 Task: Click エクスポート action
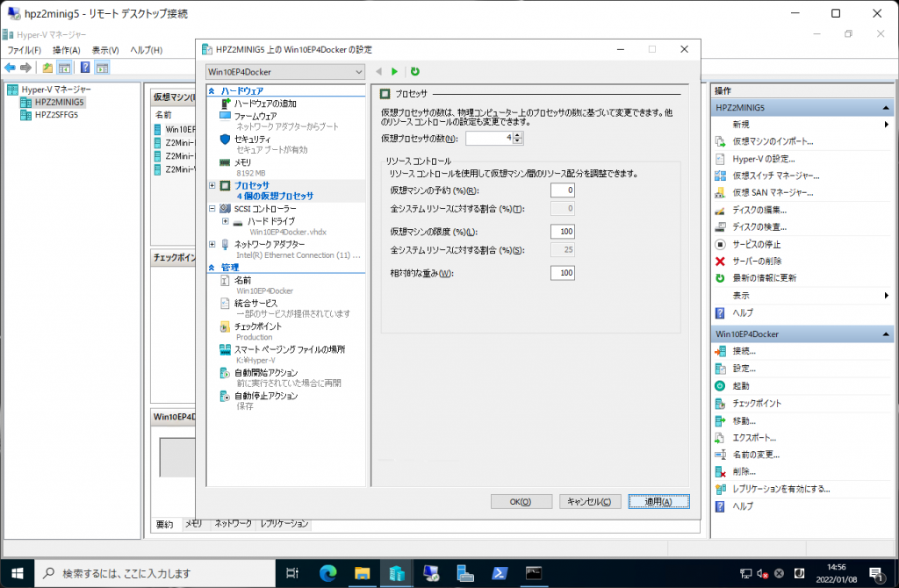[x=754, y=438]
